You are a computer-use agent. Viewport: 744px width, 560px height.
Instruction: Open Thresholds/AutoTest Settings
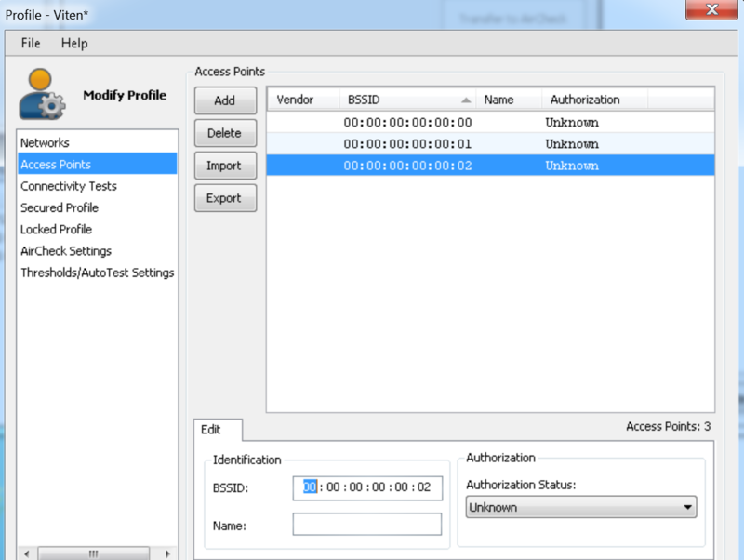click(x=98, y=273)
